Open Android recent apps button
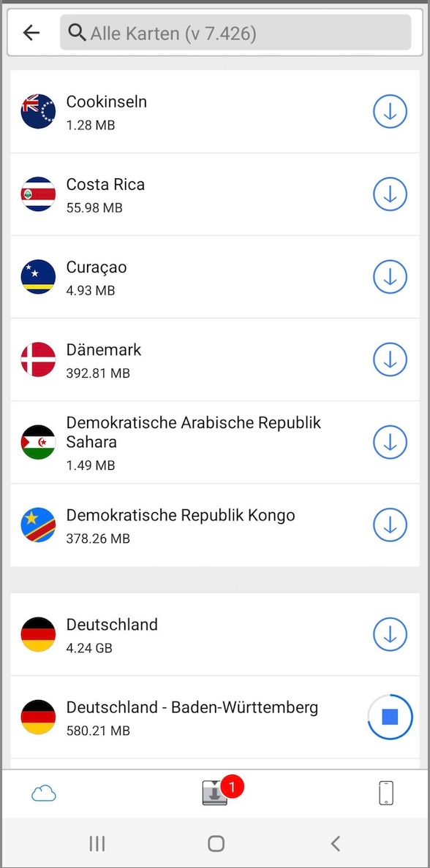430x868 pixels. pos(97,844)
